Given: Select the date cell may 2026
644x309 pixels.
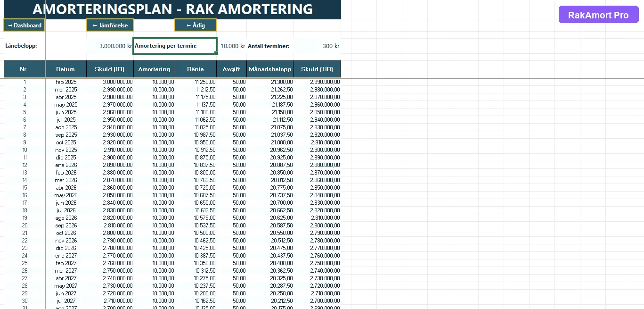Looking at the screenshot, I should pos(66,195).
